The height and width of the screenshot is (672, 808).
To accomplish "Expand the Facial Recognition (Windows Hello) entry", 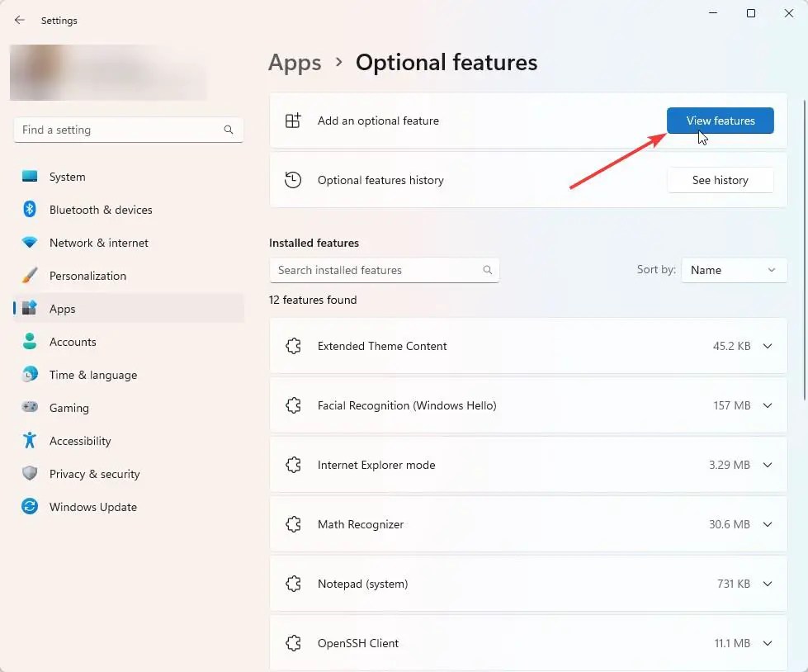I will (768, 406).
